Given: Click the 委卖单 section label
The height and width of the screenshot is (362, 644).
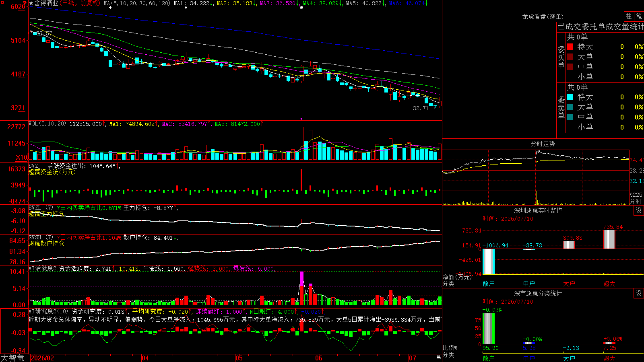Looking at the screenshot, I should 561,107.
